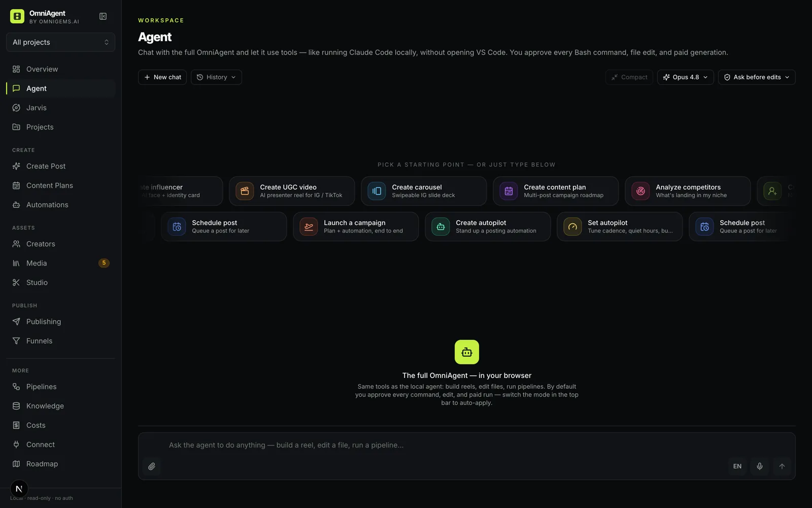Click the Media badge showing 5

point(104,263)
